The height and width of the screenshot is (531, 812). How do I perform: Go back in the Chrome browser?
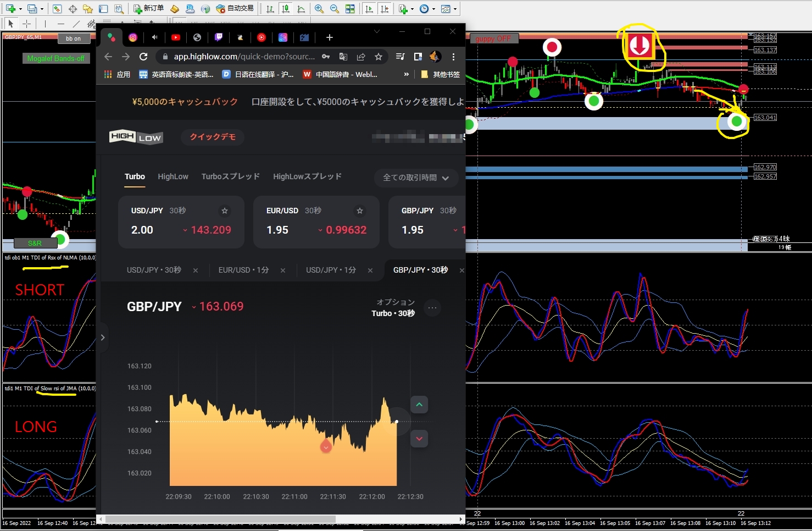point(108,57)
